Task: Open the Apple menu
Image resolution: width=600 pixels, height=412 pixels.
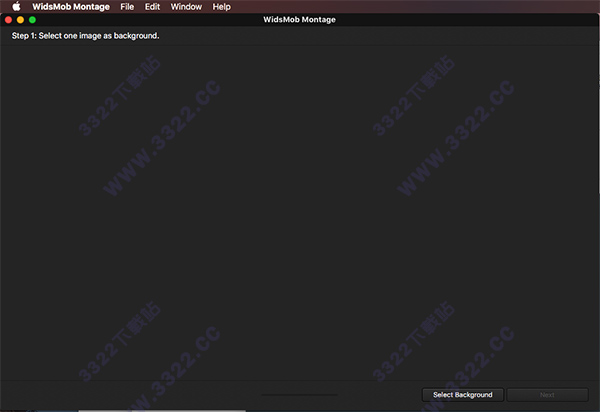Action: (16, 7)
